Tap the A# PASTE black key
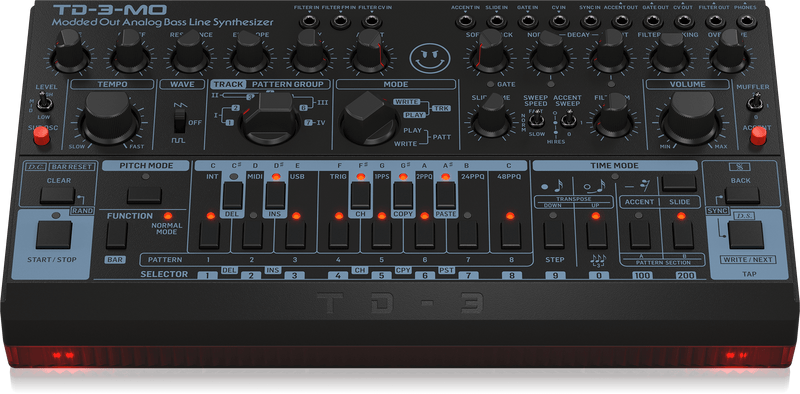This screenshot has height=394, width=800. (x=445, y=196)
